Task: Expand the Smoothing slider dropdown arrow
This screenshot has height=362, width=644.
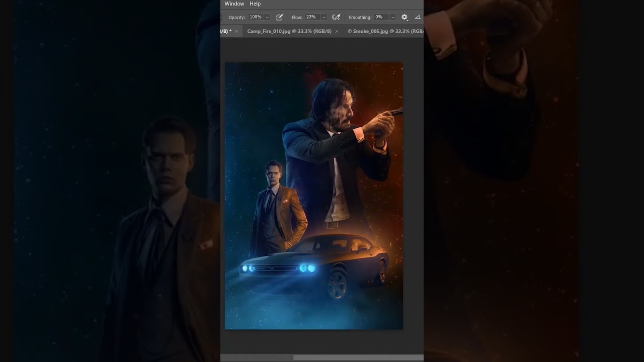Action: pyautogui.click(x=392, y=17)
